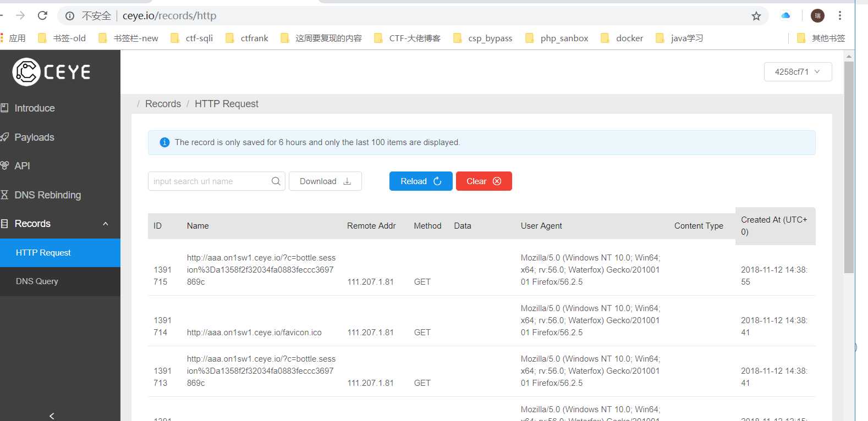868x421 pixels.
Task: Click the Data column header
Action: click(x=463, y=226)
